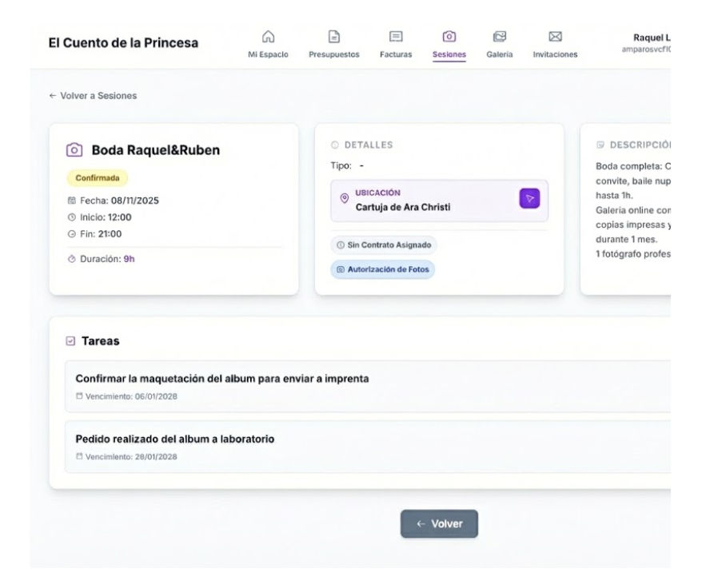Click the Volver a Sesiones link

93,96
